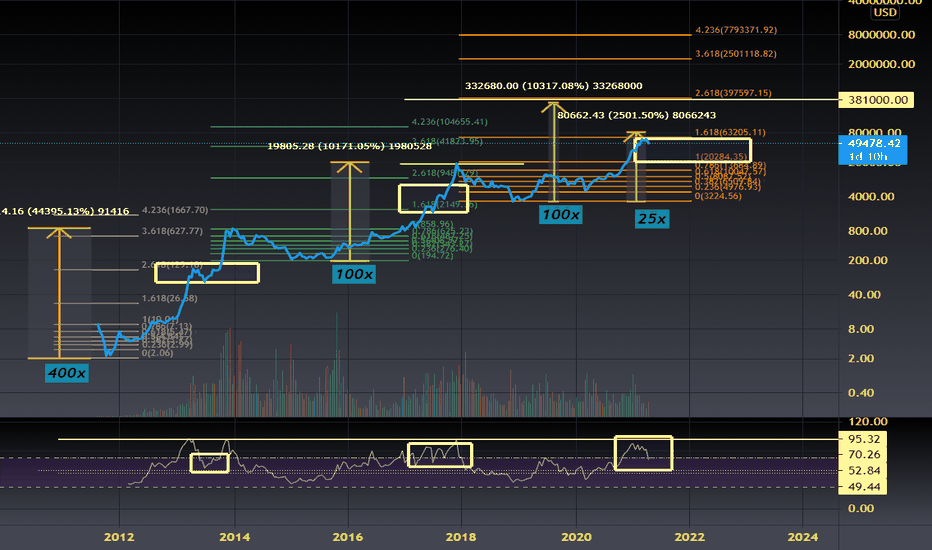Click the 95.32 RSI level label
This screenshot has width=932, height=550.
863,439
